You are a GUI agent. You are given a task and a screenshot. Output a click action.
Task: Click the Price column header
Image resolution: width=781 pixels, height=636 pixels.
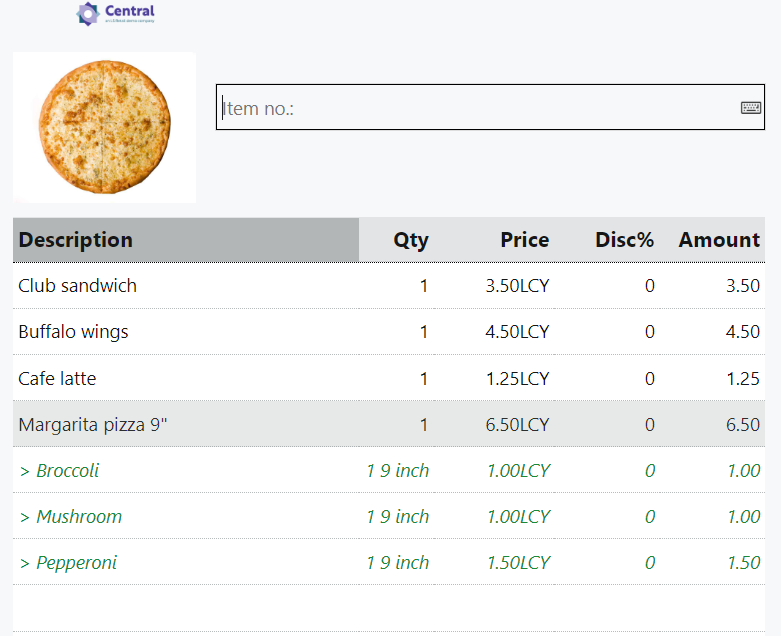[524, 240]
